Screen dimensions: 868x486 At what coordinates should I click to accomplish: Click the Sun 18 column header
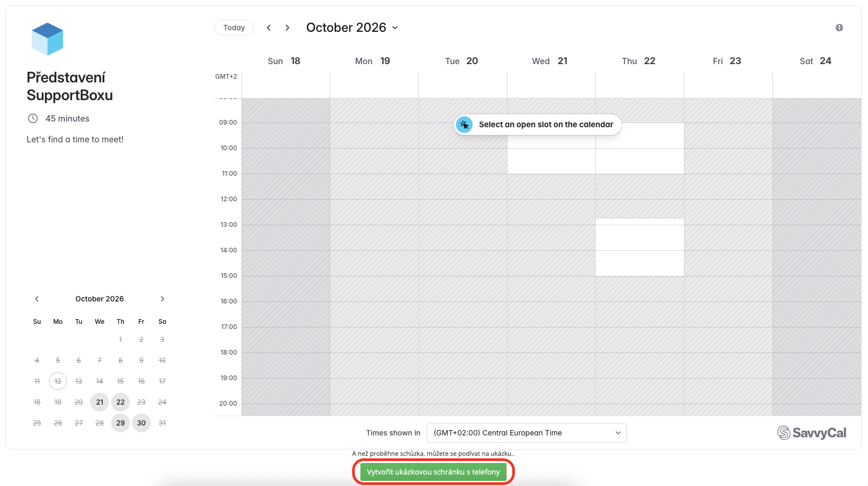[x=284, y=61]
